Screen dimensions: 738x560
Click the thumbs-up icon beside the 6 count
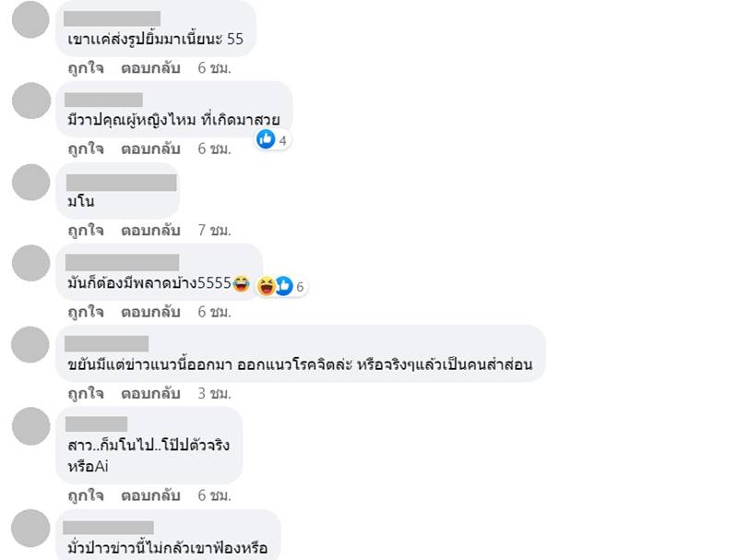click(284, 286)
